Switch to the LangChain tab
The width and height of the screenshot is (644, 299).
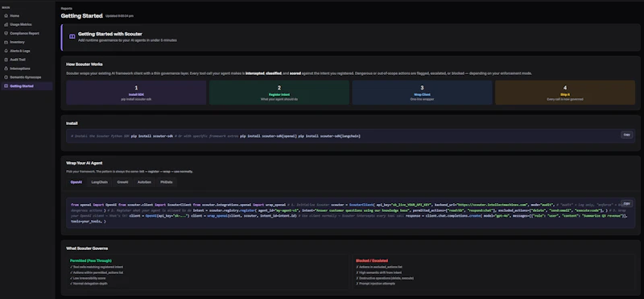point(99,182)
